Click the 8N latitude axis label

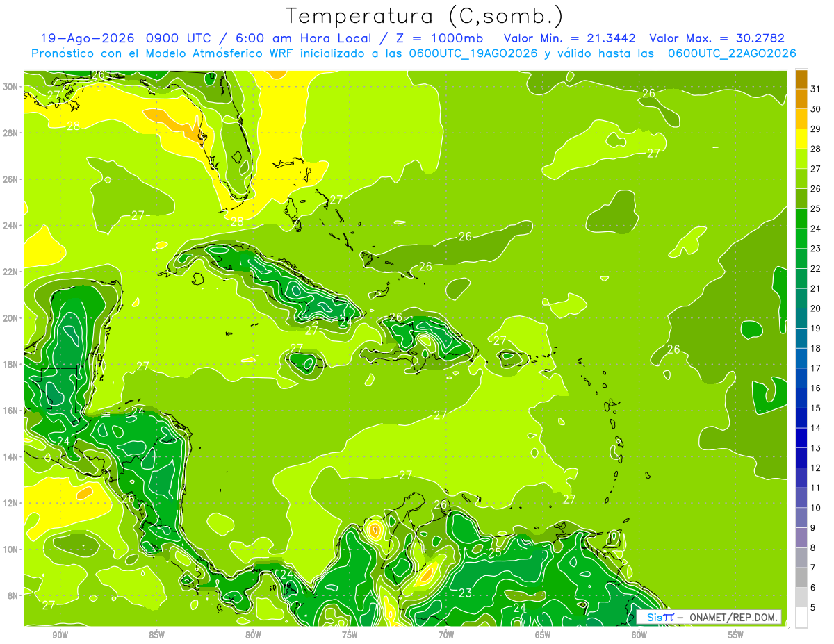[14, 595]
